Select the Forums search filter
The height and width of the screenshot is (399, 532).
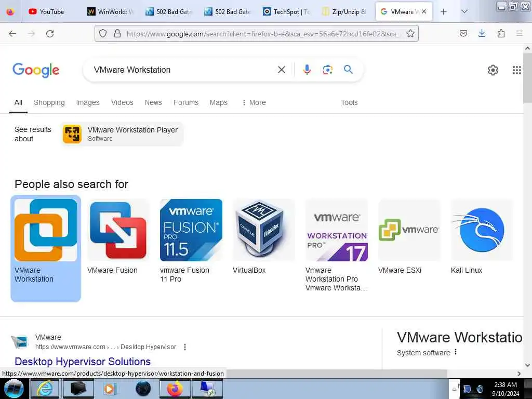[x=186, y=102]
